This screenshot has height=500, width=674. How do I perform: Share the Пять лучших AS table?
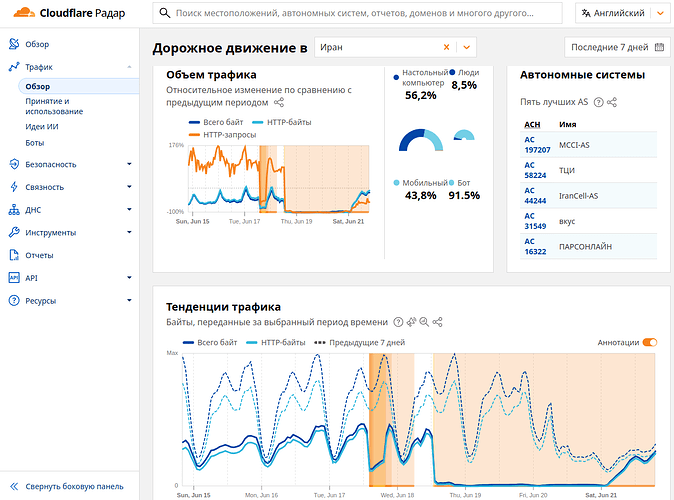click(612, 102)
